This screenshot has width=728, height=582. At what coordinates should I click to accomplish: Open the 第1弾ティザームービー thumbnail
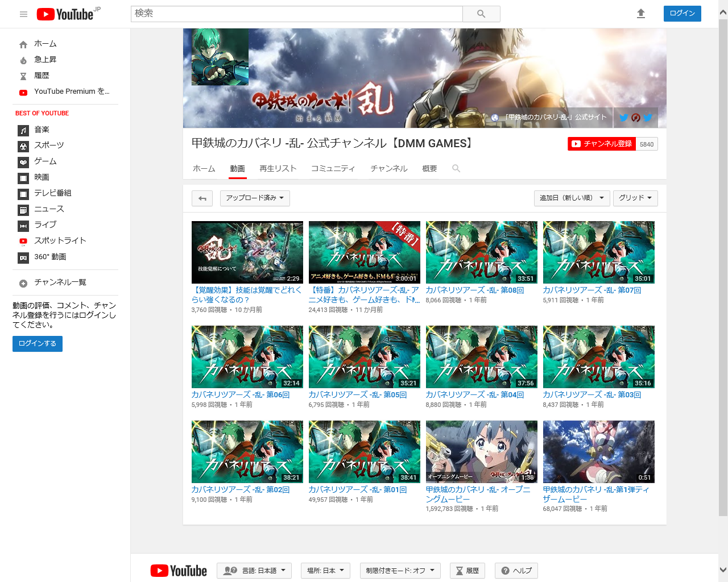tap(599, 452)
